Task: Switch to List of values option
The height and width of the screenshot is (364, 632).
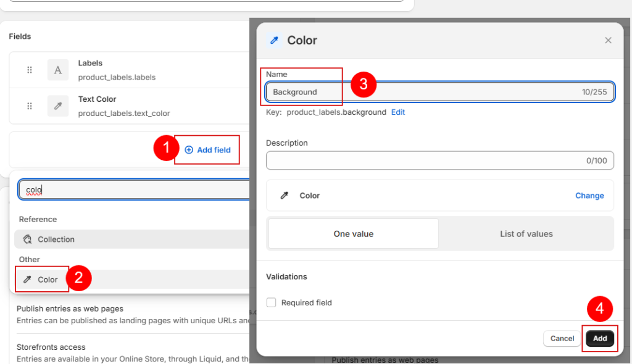Action: 526,234
